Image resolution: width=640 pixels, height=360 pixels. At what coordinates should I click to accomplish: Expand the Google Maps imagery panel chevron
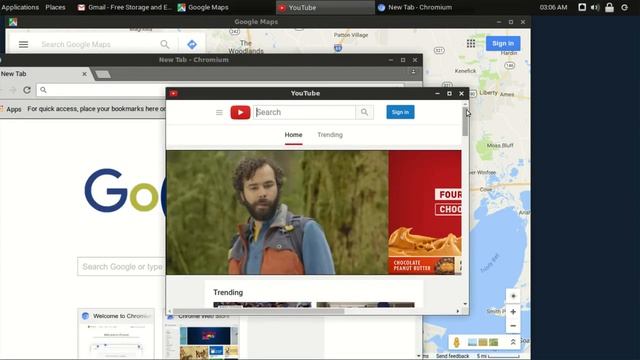pyautogui.click(x=513, y=342)
